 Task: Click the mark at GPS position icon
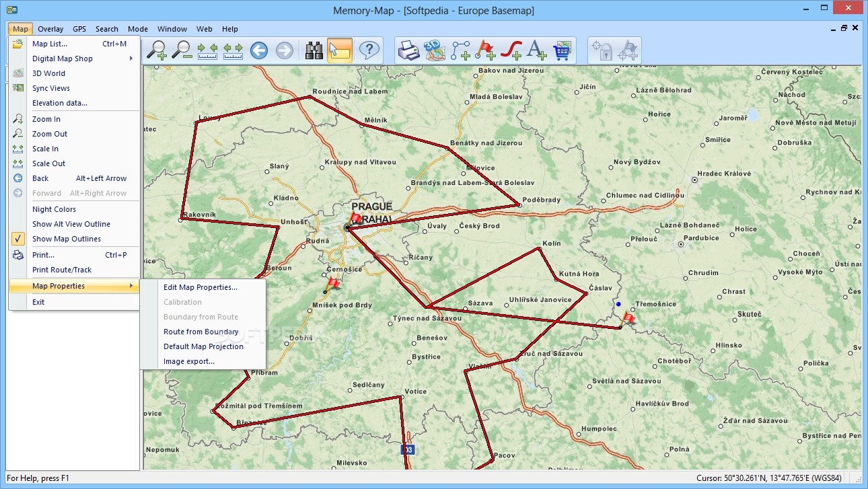tap(628, 50)
